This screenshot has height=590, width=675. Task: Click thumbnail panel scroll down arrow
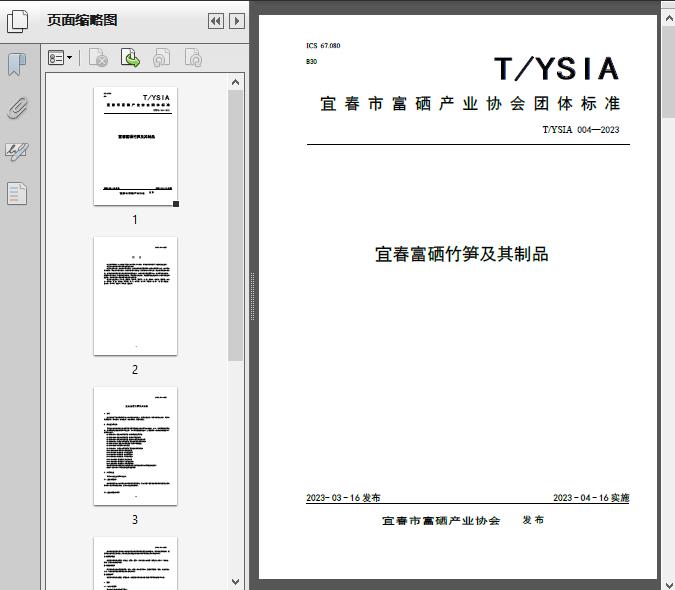point(235,582)
